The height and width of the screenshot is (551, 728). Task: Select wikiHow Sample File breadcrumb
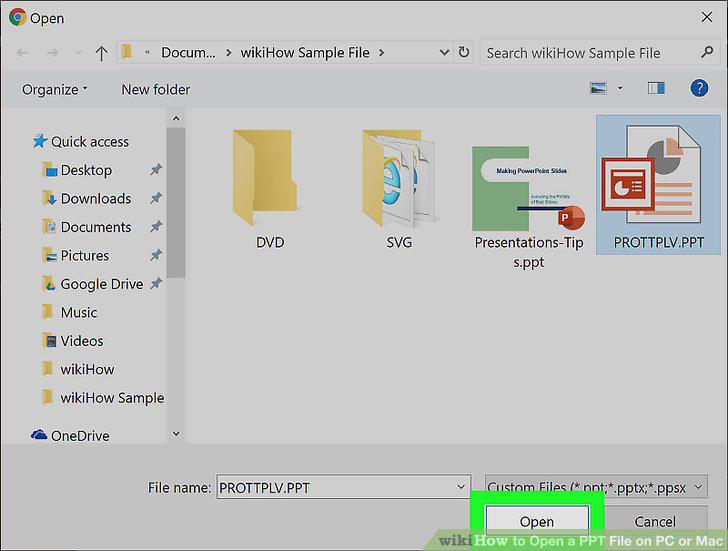(x=305, y=52)
